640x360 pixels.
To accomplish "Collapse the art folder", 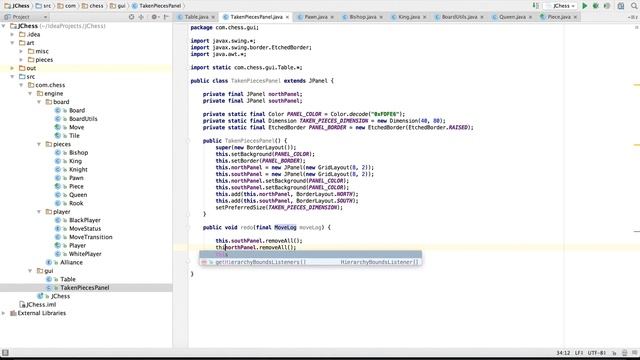I will [x=13, y=43].
